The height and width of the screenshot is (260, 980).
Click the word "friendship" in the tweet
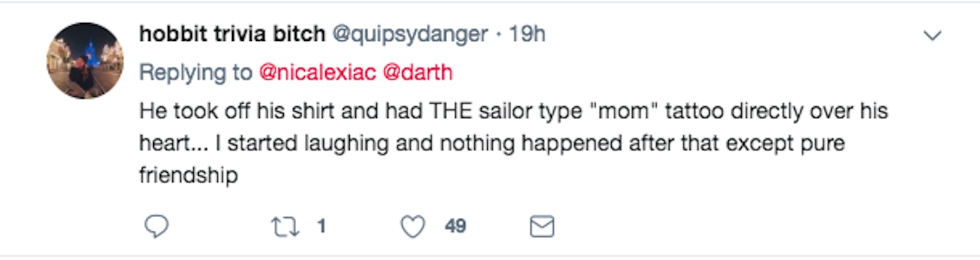[189, 176]
